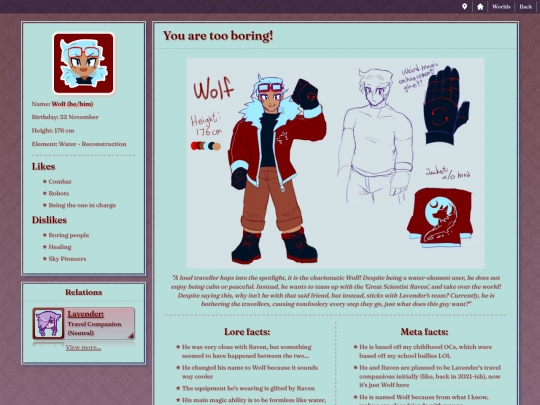Click lore fact about being close with Raven
The image size is (540, 405).
pyautogui.click(x=247, y=351)
